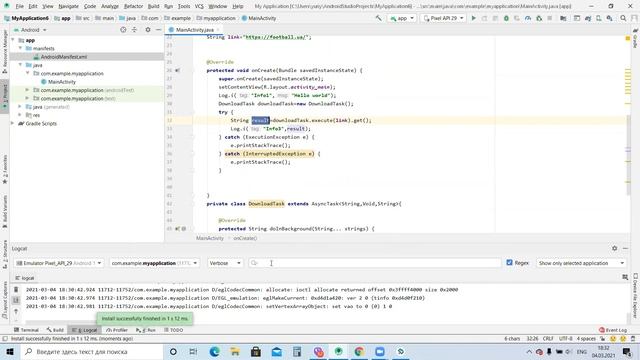Open the Pixel API 29 device dropdown

(x=443, y=18)
